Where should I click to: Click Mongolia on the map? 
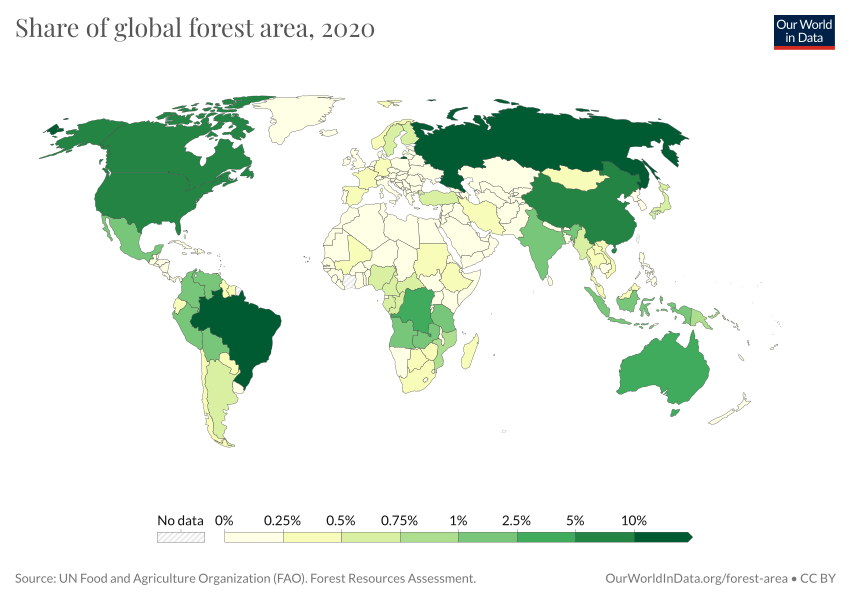(x=575, y=179)
